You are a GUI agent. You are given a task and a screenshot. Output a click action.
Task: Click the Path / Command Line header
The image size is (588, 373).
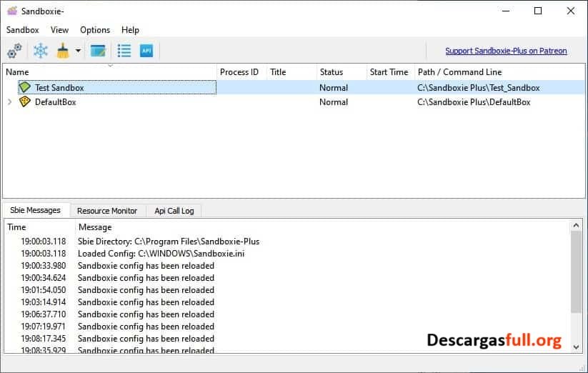(x=499, y=72)
